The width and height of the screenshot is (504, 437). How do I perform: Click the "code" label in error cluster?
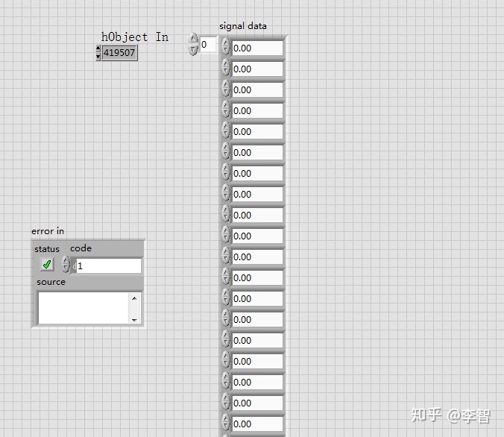coord(81,248)
